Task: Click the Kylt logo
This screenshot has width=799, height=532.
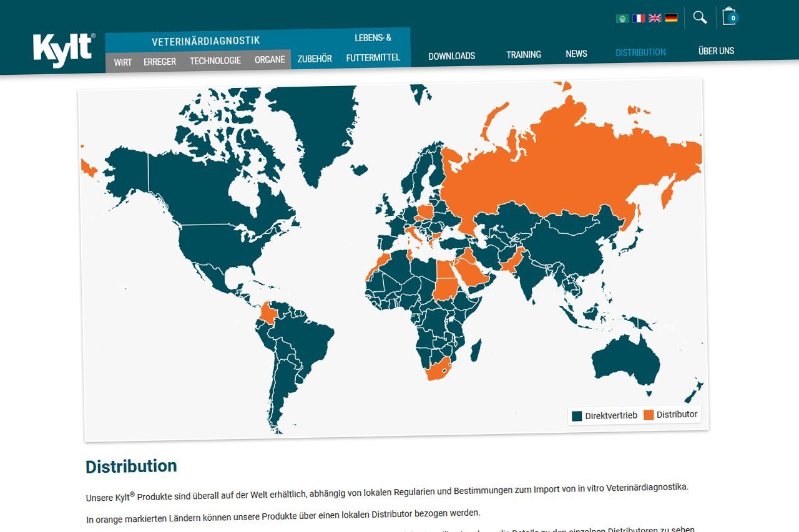Action: (x=64, y=50)
